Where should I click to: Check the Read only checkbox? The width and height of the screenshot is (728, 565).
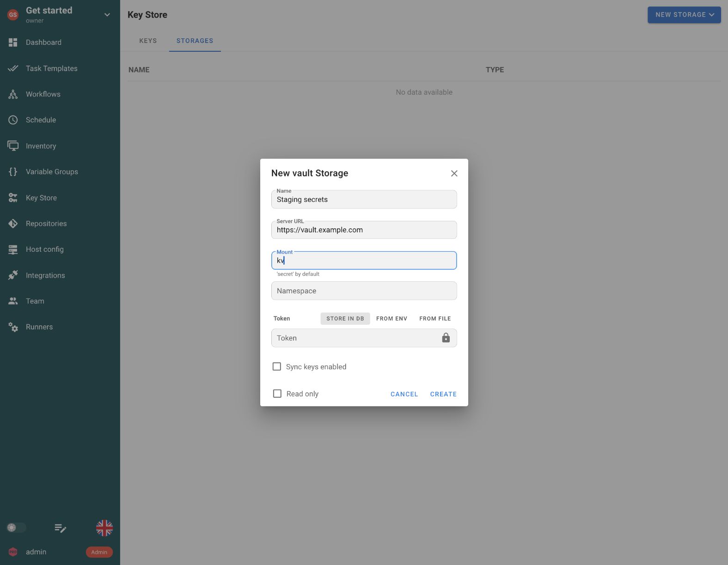point(277,394)
